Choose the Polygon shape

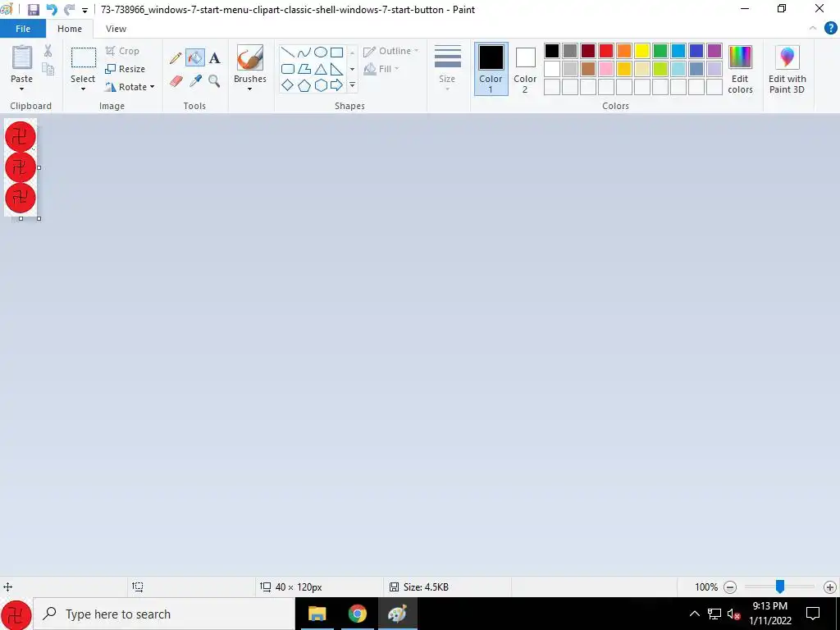coord(304,69)
